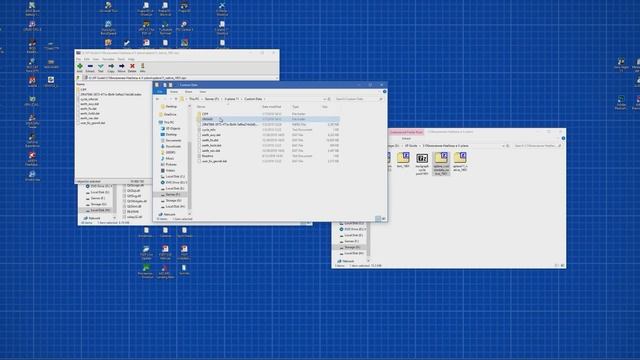The height and width of the screenshot is (360, 640).
Task: Go up one folder in 7-Zip address bar
Action: pos(78,78)
